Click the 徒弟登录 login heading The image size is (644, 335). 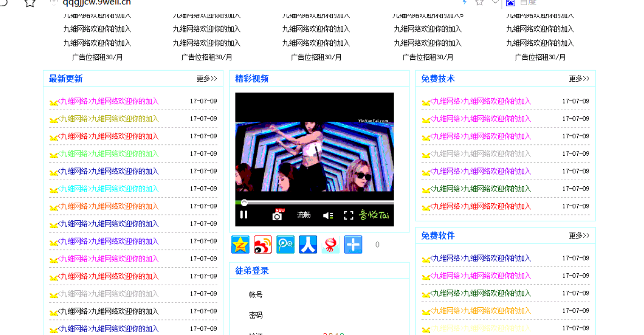[252, 271]
